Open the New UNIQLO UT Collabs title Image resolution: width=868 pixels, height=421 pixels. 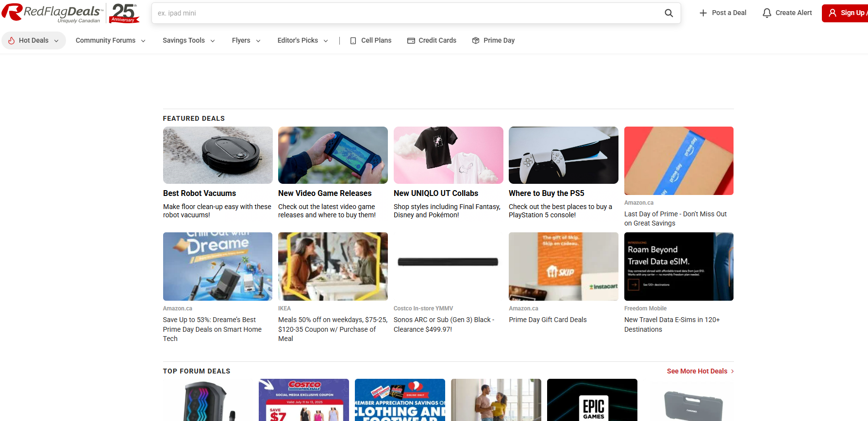coord(436,193)
